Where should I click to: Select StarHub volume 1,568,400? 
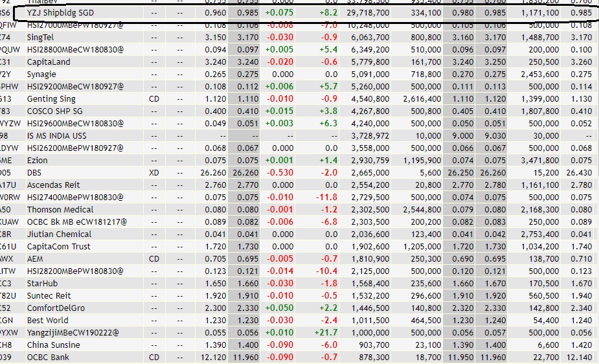370,284
